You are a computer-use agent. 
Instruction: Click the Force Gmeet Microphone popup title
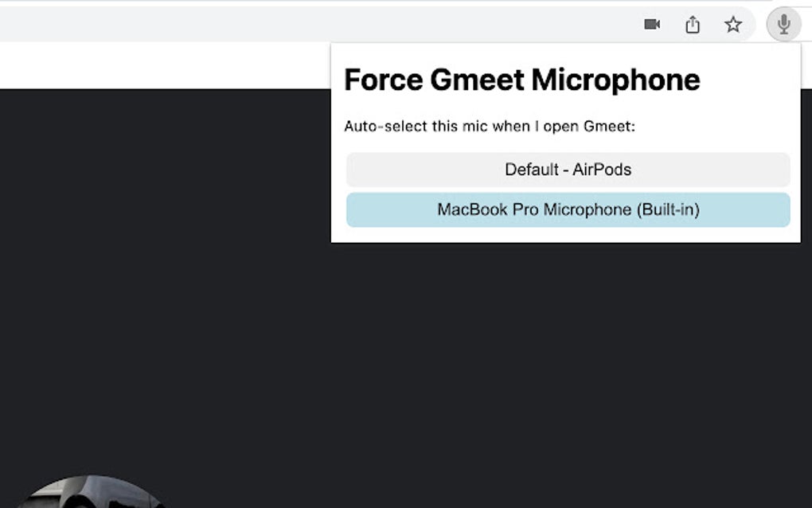click(521, 79)
